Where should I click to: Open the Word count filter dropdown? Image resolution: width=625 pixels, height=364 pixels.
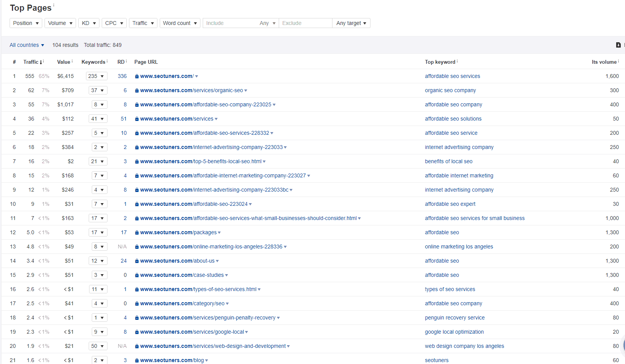point(180,23)
